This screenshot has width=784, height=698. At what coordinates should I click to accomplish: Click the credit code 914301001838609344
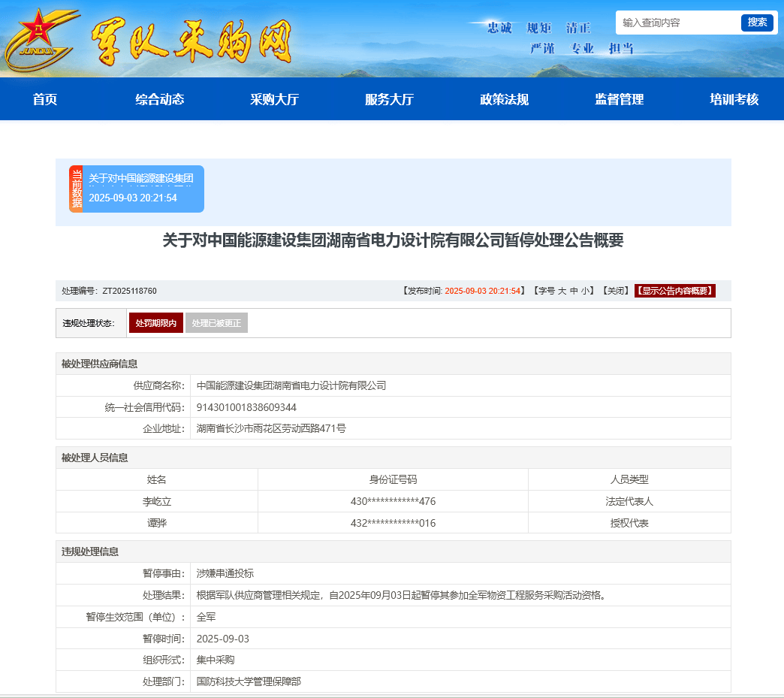pyautogui.click(x=246, y=407)
